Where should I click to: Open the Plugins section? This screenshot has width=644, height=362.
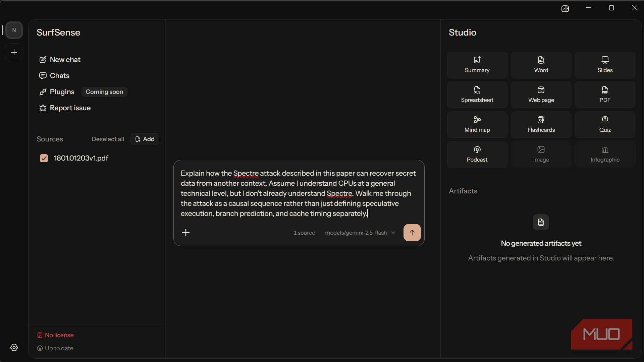click(57, 92)
